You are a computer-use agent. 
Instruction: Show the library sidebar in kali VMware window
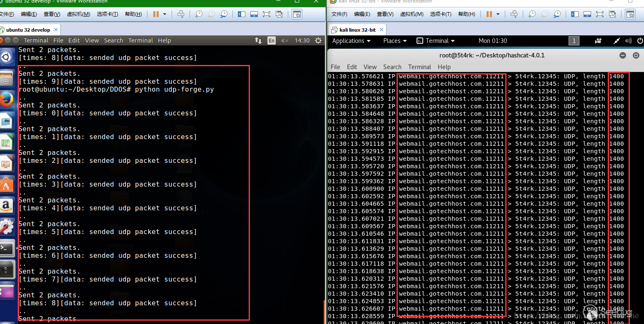click(575, 14)
